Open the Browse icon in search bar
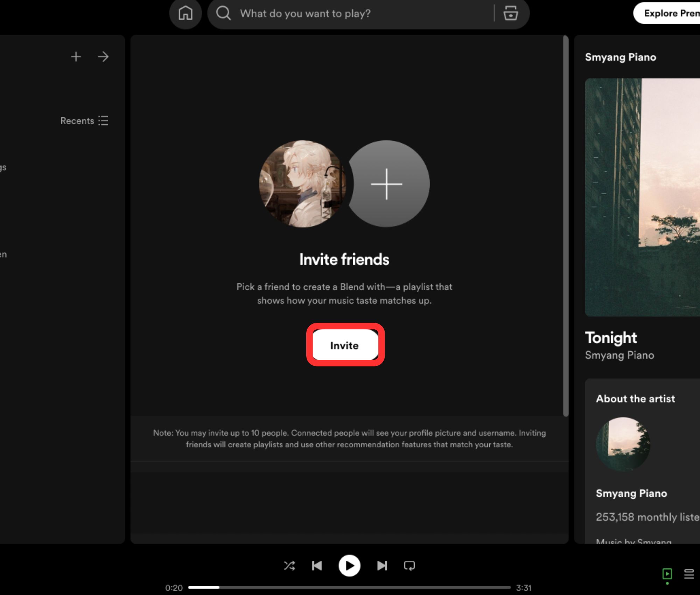700x595 pixels. pyautogui.click(x=511, y=14)
